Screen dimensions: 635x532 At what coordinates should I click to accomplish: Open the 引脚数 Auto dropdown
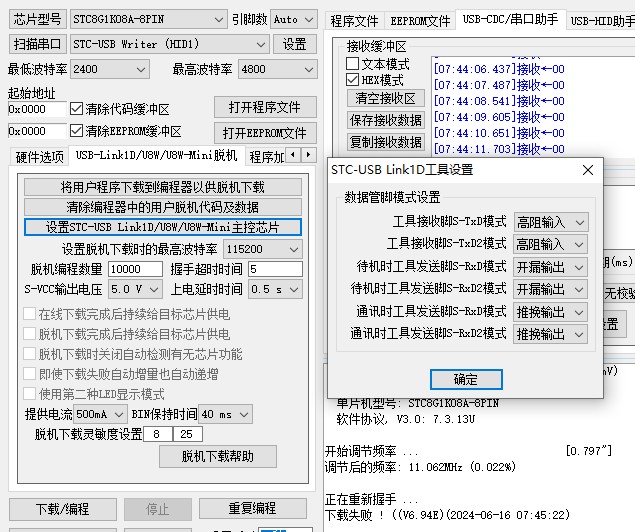click(x=294, y=19)
